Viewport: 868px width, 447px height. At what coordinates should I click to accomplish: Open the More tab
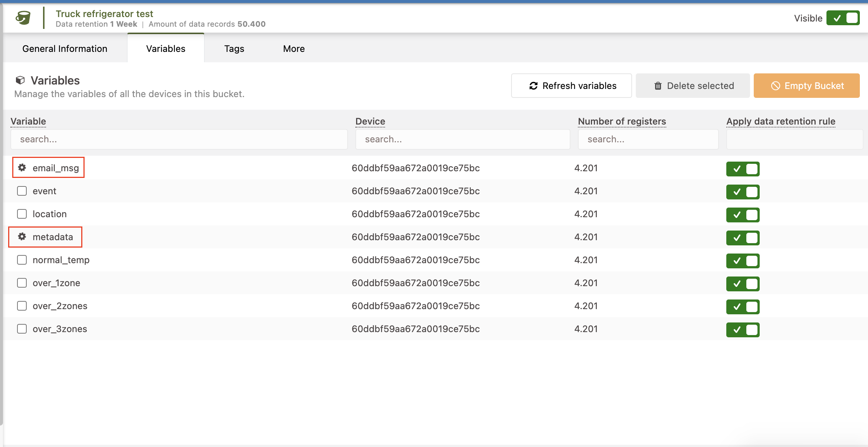click(x=294, y=49)
